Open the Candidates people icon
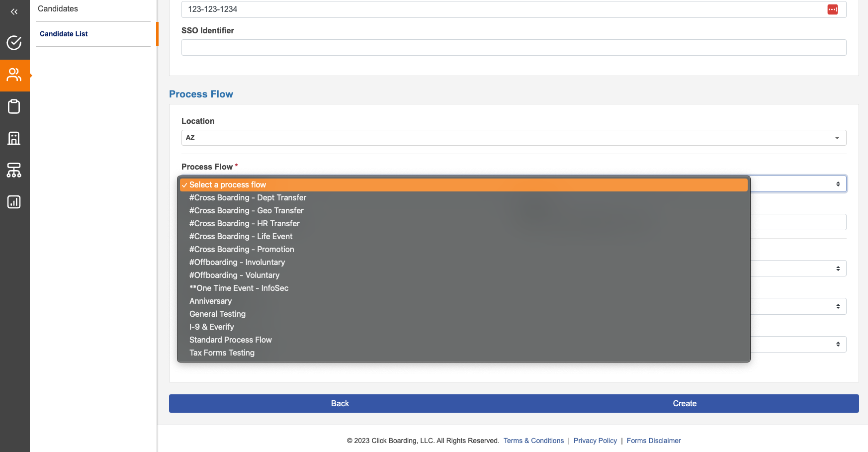 (14, 75)
